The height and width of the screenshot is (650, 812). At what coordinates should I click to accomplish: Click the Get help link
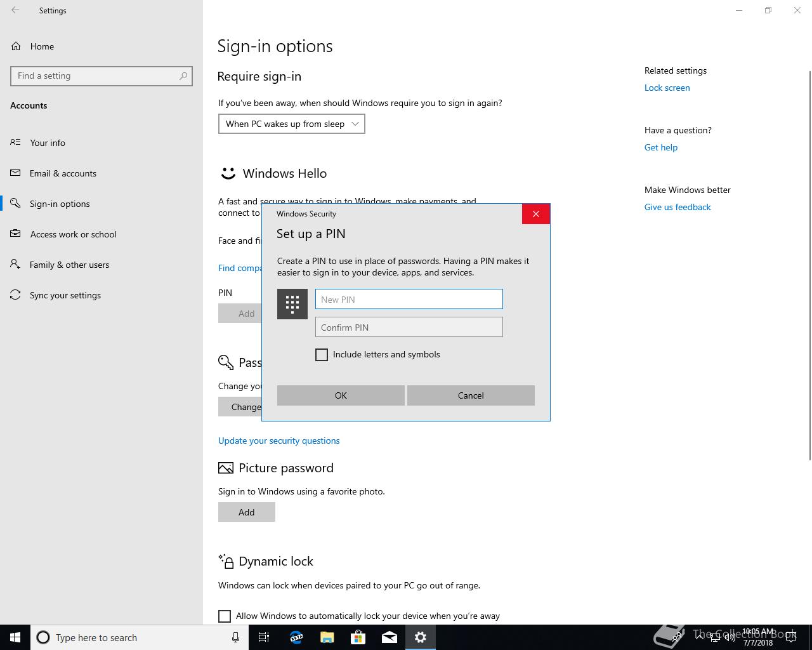(x=661, y=147)
